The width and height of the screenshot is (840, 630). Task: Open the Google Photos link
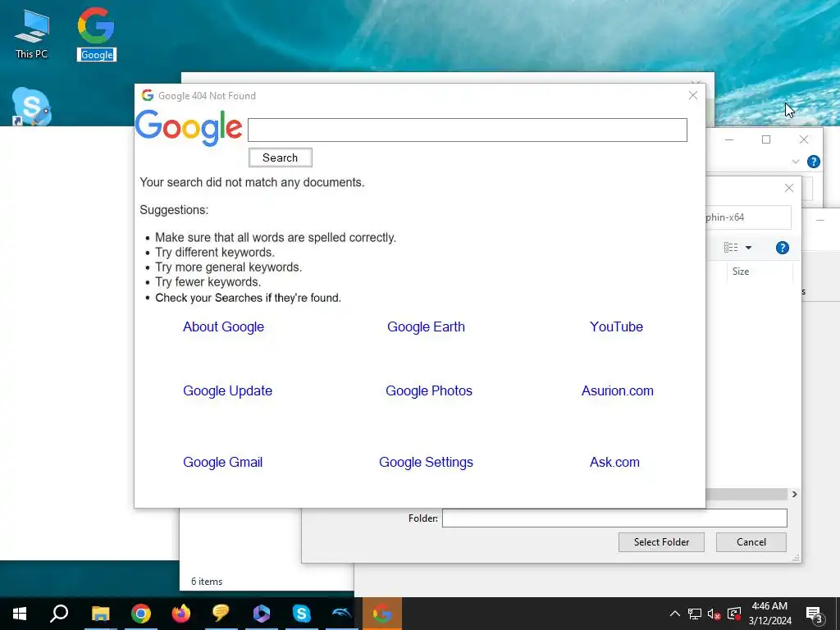click(428, 391)
